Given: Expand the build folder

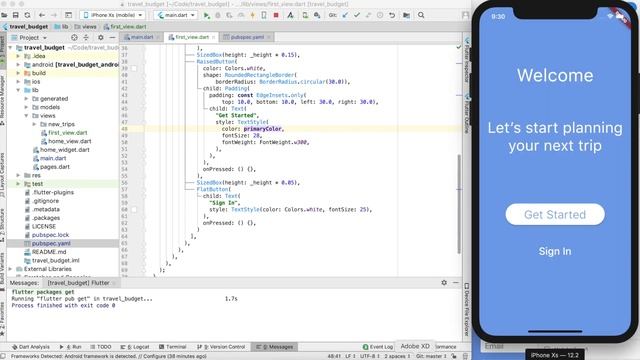Looking at the screenshot, I should [18, 73].
